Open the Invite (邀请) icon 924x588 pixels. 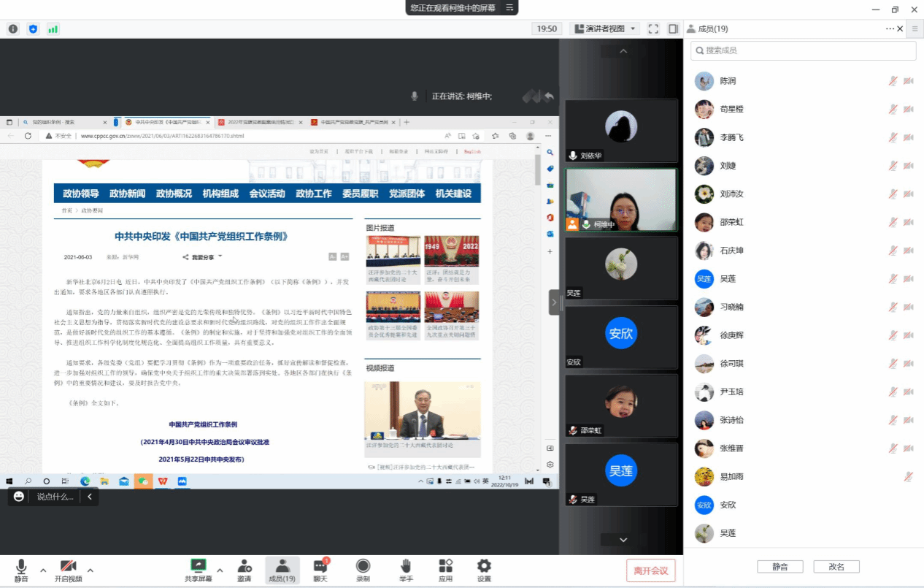pos(244,566)
